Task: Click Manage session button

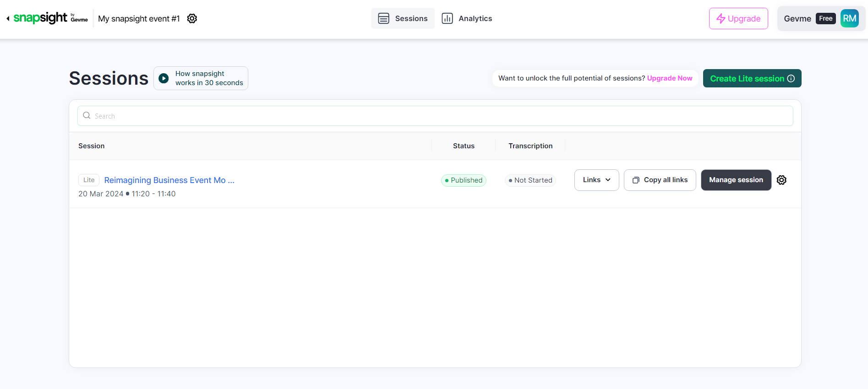Action: (736, 180)
